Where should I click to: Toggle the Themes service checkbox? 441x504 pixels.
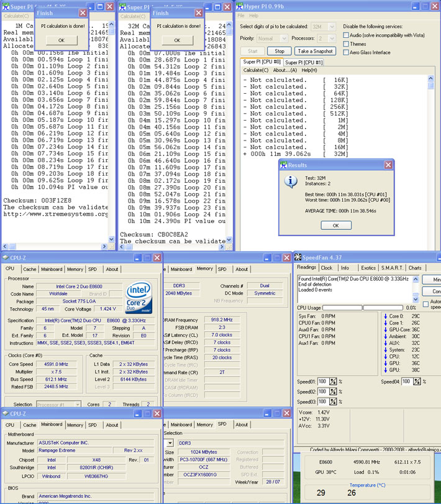coord(346,44)
